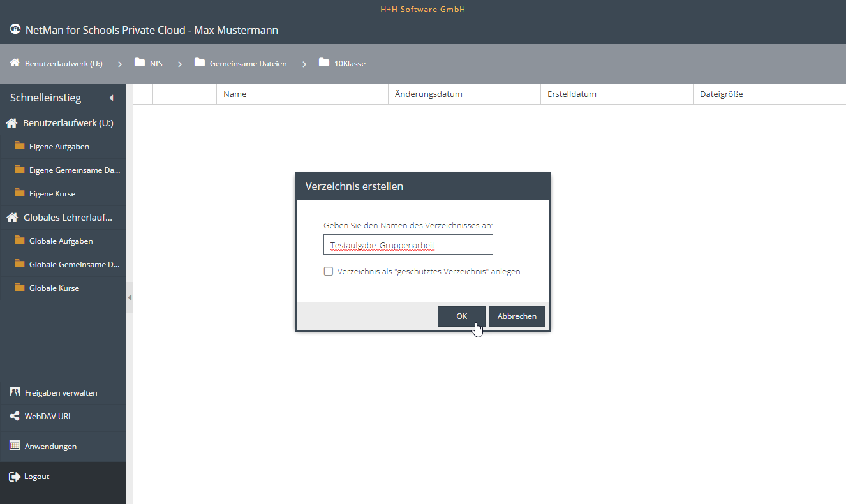Sort by Name column header
This screenshot has width=846, height=504.
pos(293,94)
